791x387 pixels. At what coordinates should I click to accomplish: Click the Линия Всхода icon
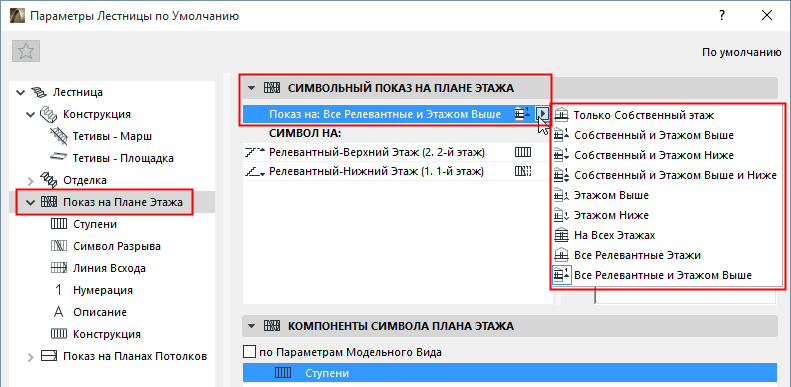(59, 268)
